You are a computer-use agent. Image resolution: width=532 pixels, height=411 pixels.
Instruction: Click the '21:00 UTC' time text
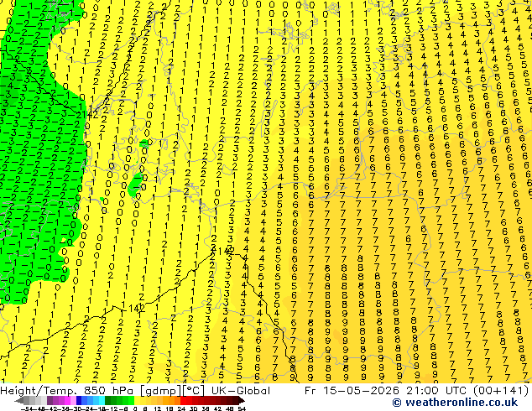(436, 391)
